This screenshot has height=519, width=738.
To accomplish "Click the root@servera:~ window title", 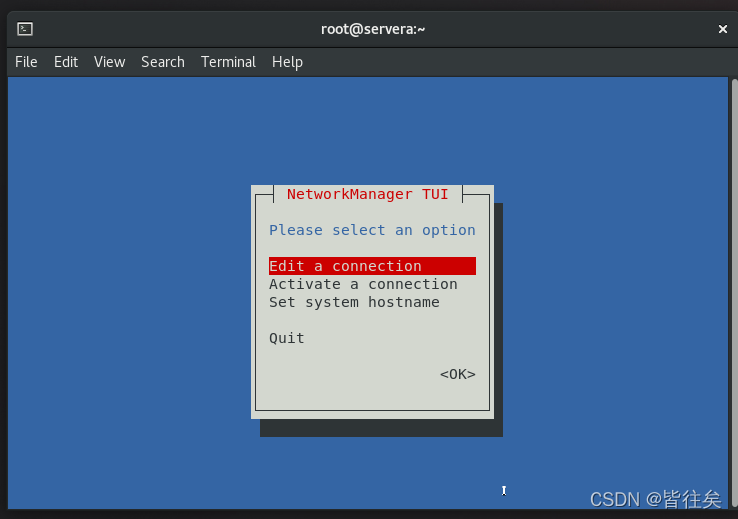I will pos(373,29).
